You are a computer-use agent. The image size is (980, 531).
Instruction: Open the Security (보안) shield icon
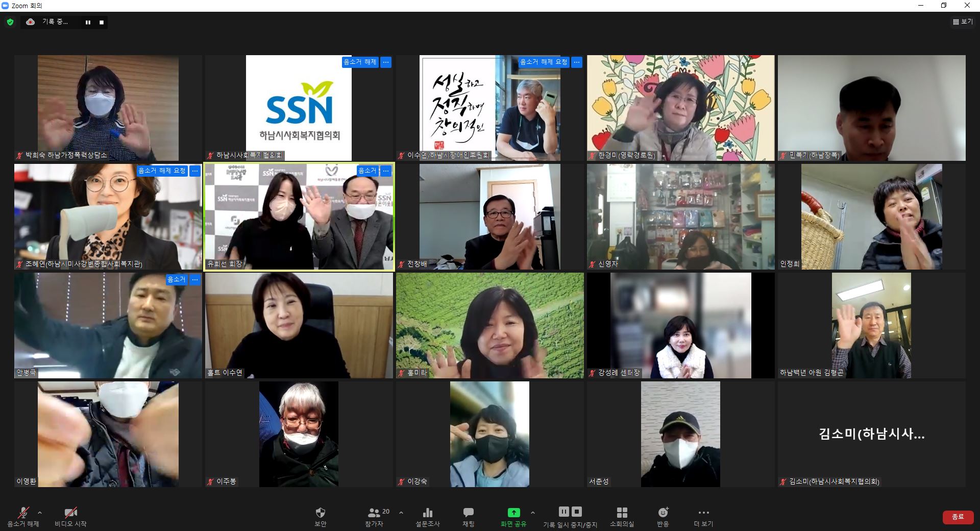[x=320, y=513]
